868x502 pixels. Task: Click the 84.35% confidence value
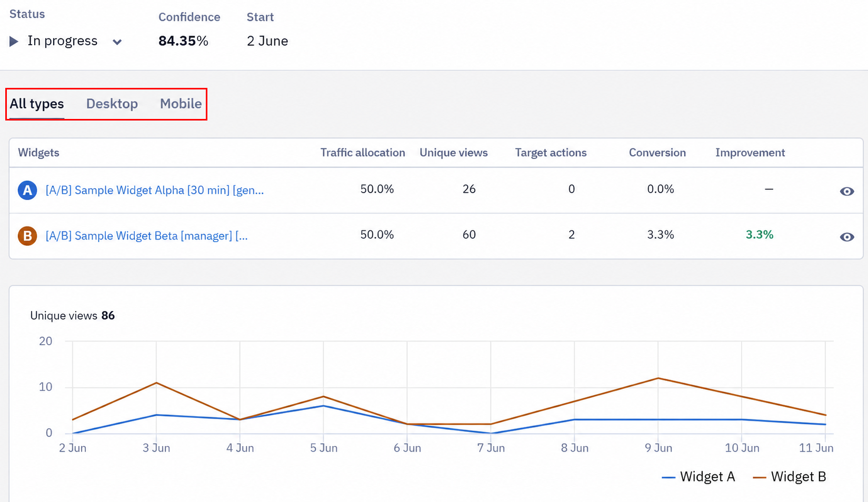coord(183,41)
